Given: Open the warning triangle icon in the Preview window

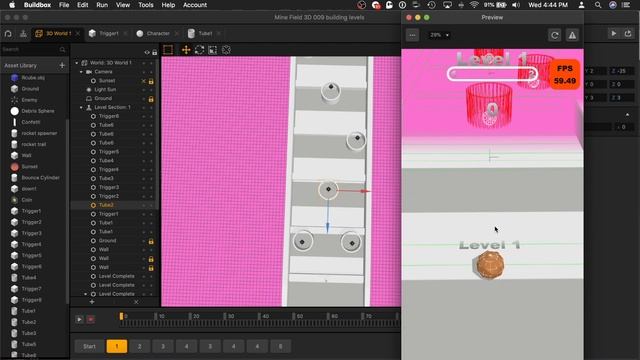Looking at the screenshot, I should pos(572,35).
